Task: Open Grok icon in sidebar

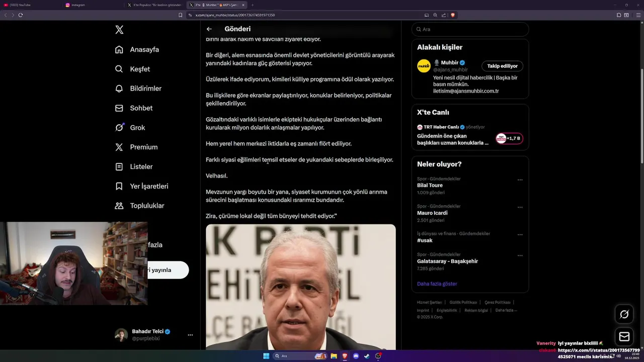Action: coord(119,128)
